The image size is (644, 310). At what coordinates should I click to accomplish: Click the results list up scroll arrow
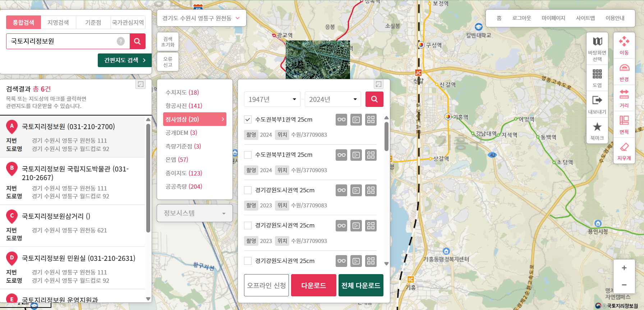pos(148,119)
